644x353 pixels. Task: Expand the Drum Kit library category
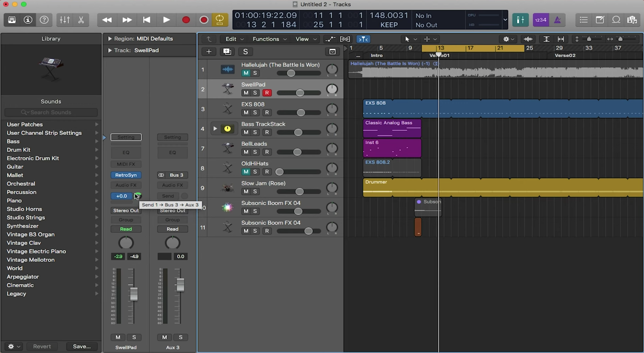[97, 150]
